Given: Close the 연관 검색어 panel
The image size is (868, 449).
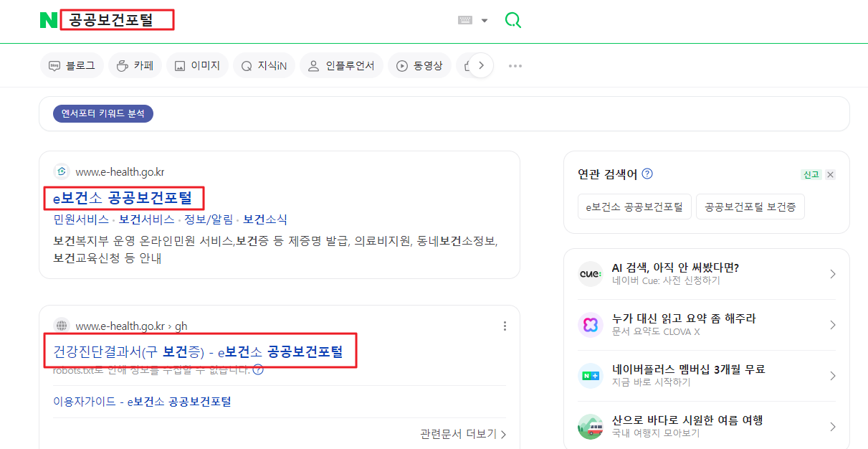Looking at the screenshot, I should point(830,174).
